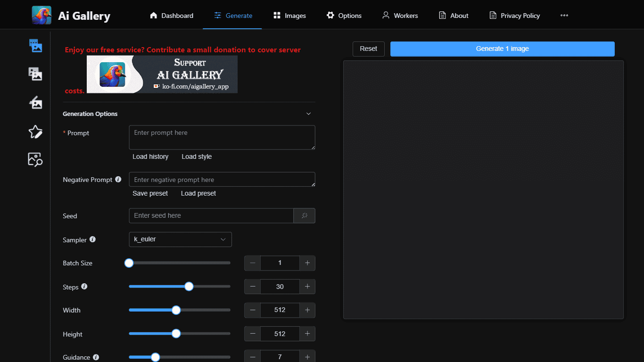644x362 pixels.
Task: Click the Steps info icon
Action: click(x=84, y=286)
